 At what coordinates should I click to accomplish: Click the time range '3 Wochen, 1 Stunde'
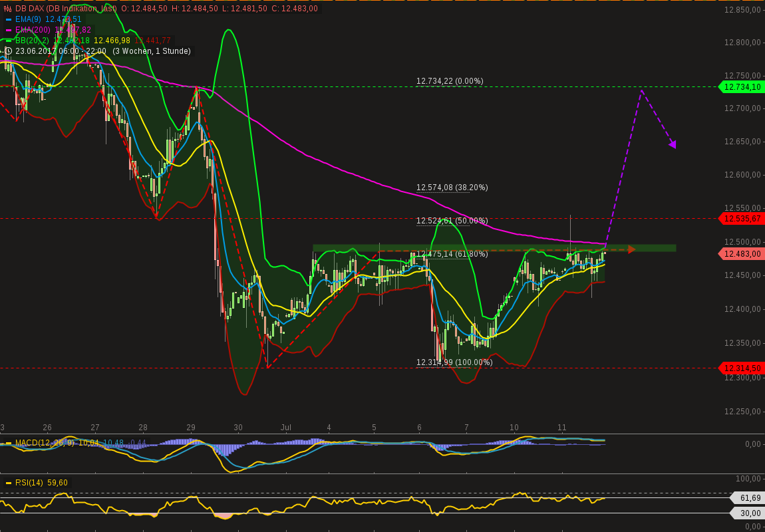(x=151, y=51)
